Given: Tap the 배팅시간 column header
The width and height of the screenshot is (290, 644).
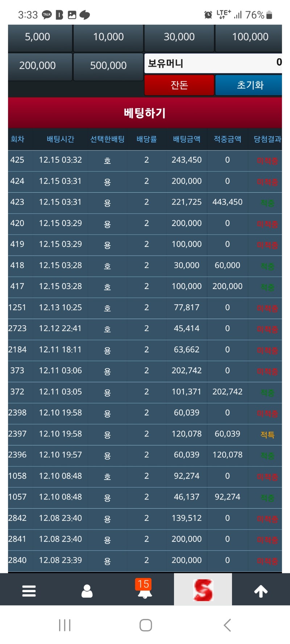Looking at the screenshot, I should [x=60, y=139].
